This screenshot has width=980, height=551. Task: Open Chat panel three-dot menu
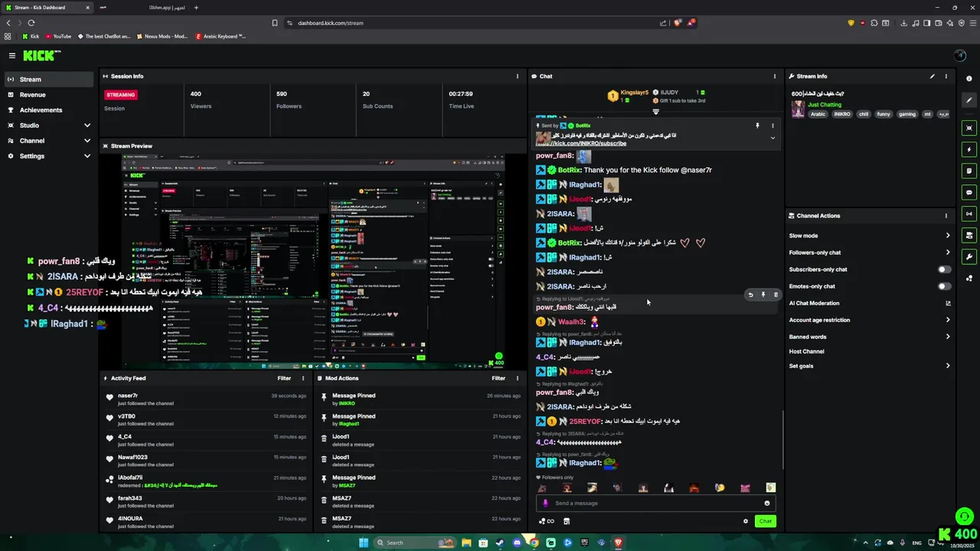(774, 77)
